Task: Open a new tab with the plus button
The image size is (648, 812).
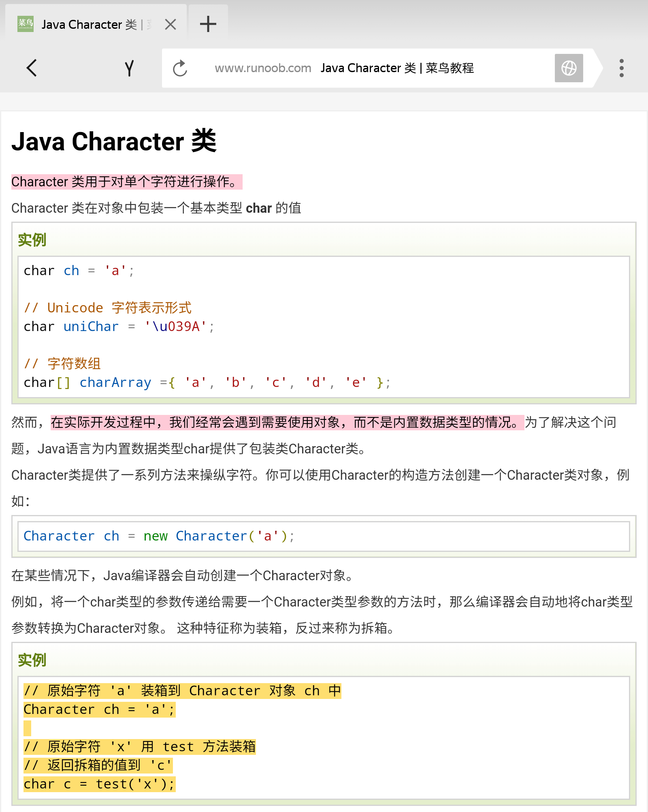Action: pyautogui.click(x=208, y=24)
